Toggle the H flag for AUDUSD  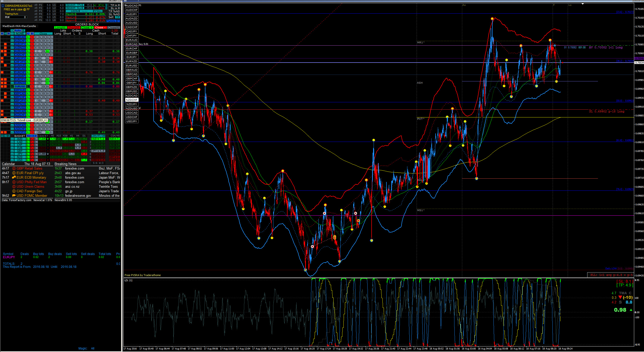(x=2, y=51)
